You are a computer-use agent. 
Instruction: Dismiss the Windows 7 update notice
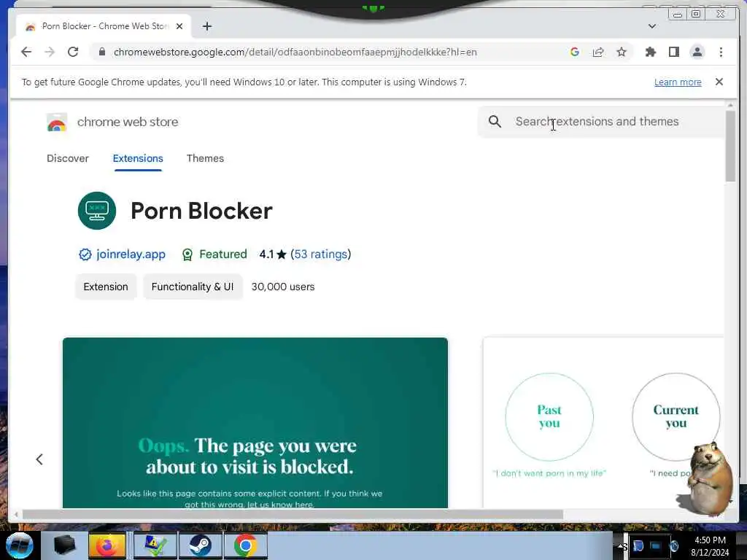(719, 82)
